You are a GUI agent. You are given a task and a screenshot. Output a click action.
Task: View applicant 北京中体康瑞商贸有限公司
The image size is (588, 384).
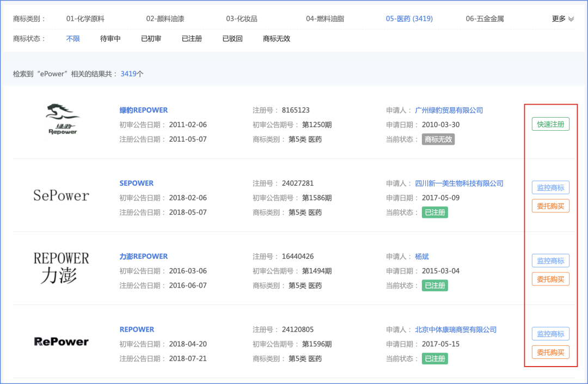(456, 330)
